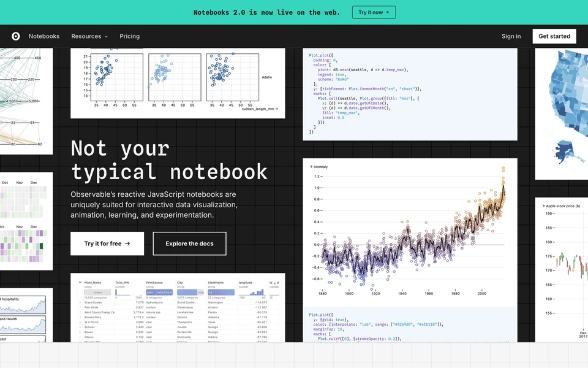Image resolution: width=588 pixels, height=368 pixels.
Task: Open the temperature Anomaly chart
Action: point(410,232)
